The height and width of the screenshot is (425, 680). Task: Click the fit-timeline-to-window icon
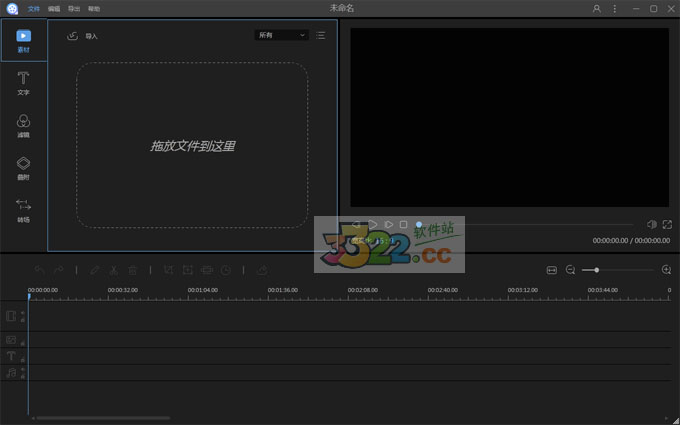coord(552,270)
